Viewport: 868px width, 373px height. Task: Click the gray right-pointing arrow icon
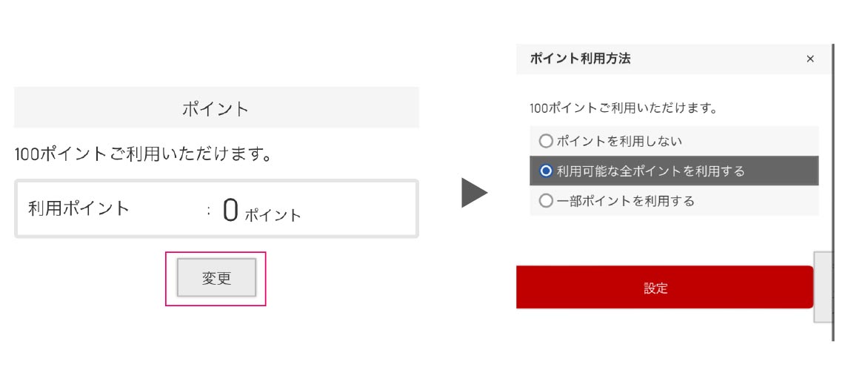pyautogui.click(x=474, y=193)
